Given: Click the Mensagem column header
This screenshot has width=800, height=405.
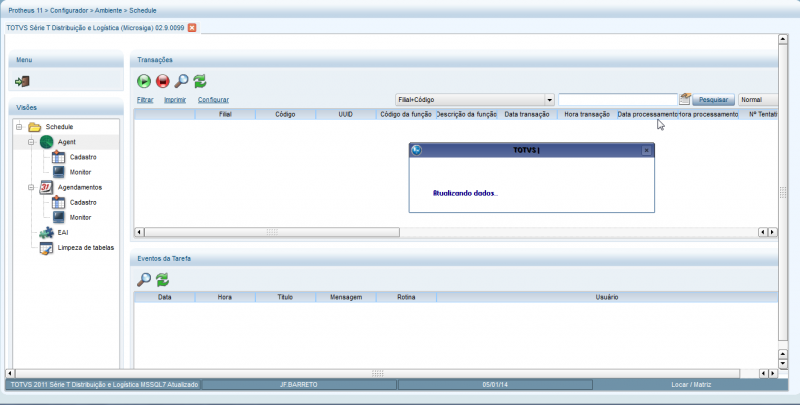Looking at the screenshot, I should coord(346,297).
